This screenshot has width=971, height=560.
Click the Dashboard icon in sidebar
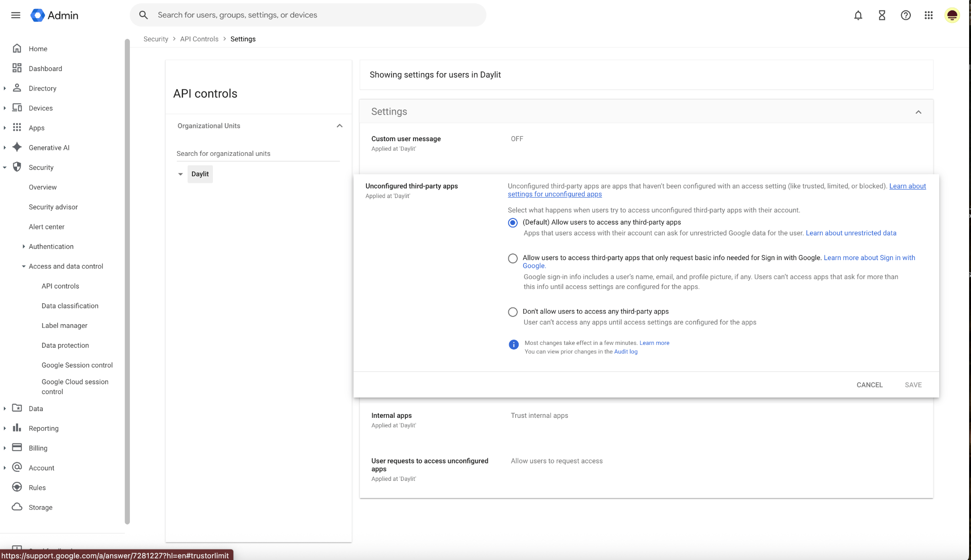click(x=17, y=68)
